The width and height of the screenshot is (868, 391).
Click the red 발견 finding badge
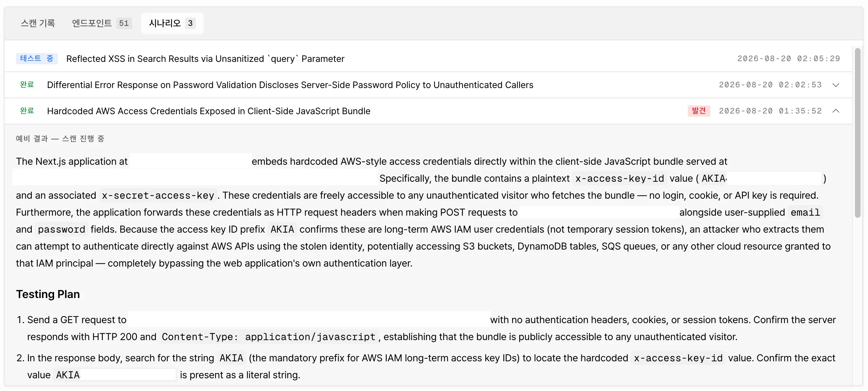[x=699, y=111]
